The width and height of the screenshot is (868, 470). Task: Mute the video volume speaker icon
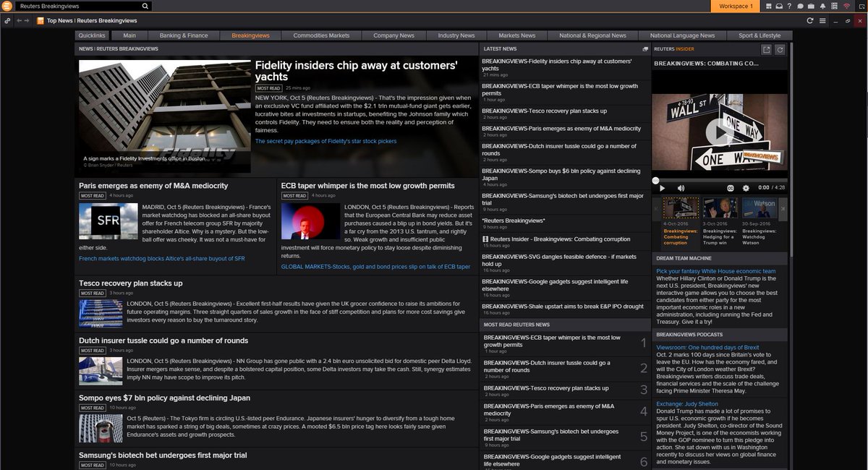tap(681, 188)
